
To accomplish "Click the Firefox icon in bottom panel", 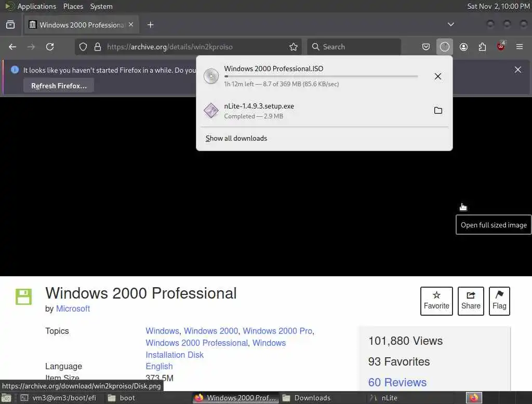I will 474,398.
